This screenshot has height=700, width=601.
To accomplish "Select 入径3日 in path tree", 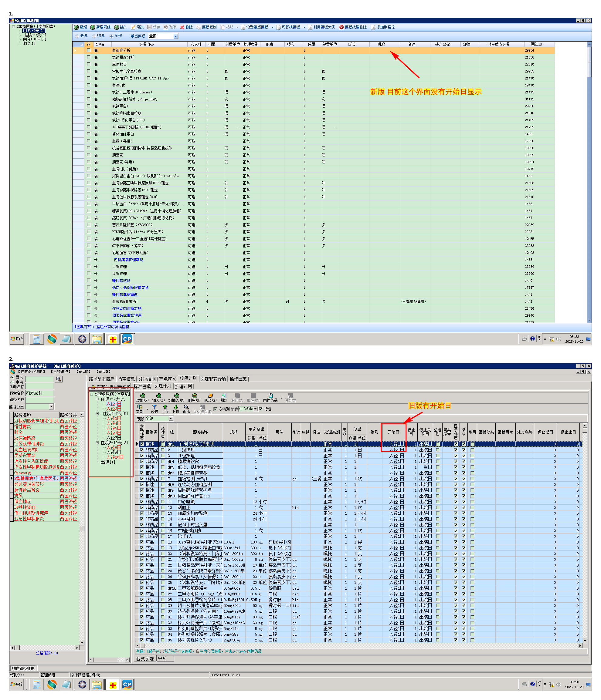I will pos(114,418).
